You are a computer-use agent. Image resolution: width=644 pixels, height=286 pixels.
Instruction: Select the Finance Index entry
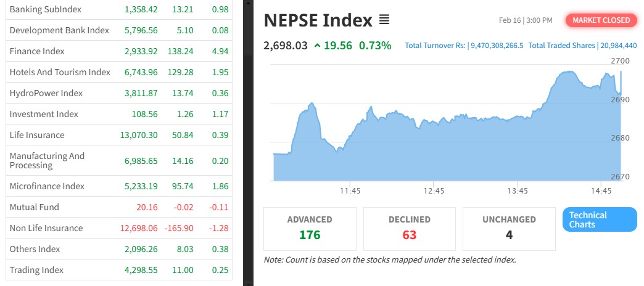[x=37, y=51]
